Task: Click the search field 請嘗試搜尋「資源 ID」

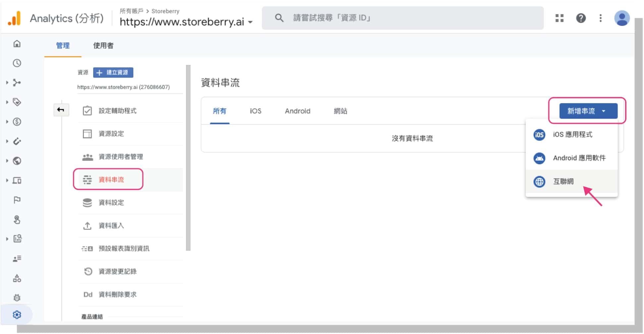Action: point(402,18)
